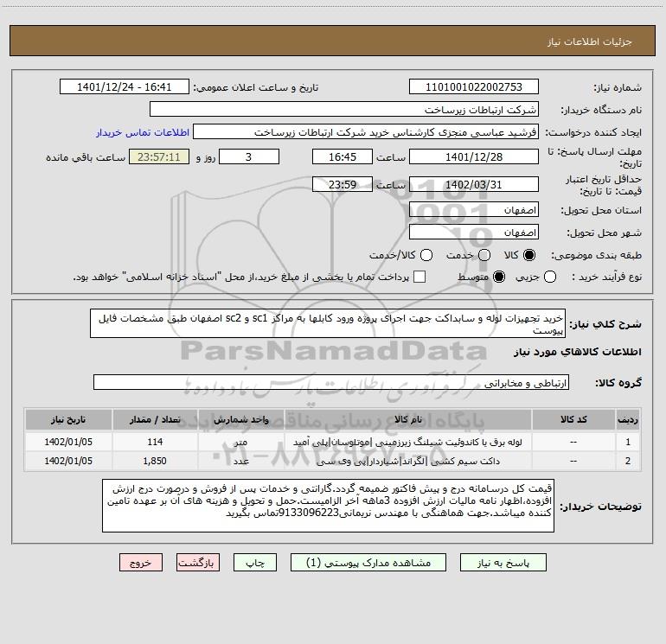Click the unit cell عدد
The width and height of the screenshot is (666, 644).
240,461
